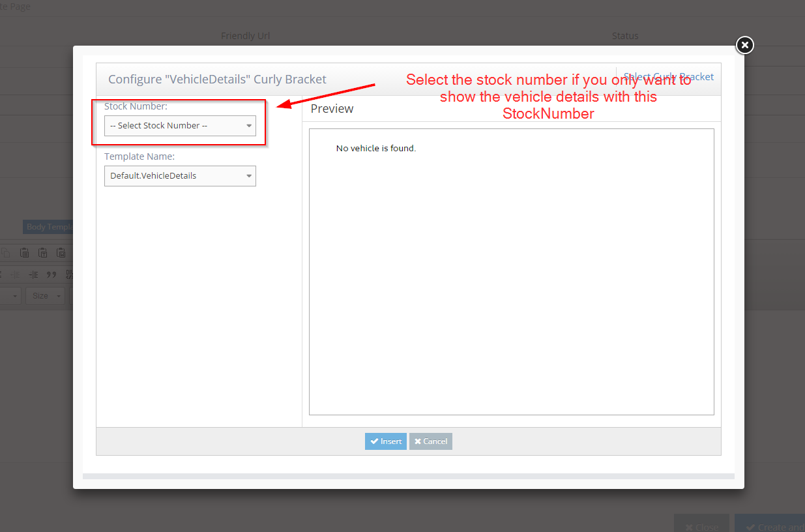Click the Paste as plain text icon
This screenshot has height=532, width=805.
42,253
